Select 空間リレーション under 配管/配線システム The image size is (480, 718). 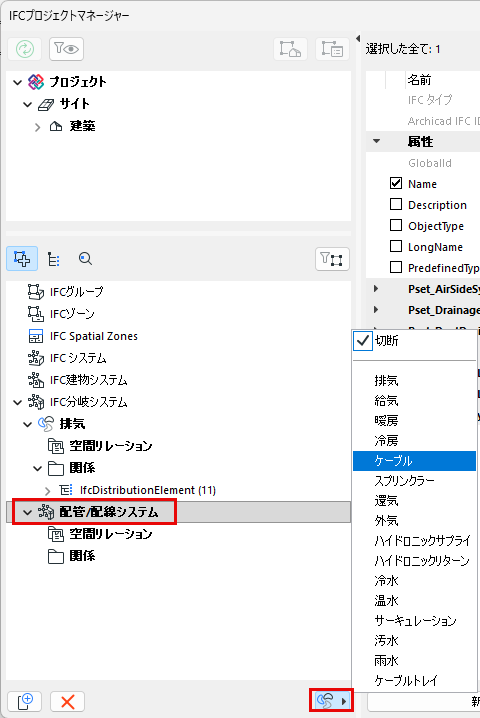[110, 533]
